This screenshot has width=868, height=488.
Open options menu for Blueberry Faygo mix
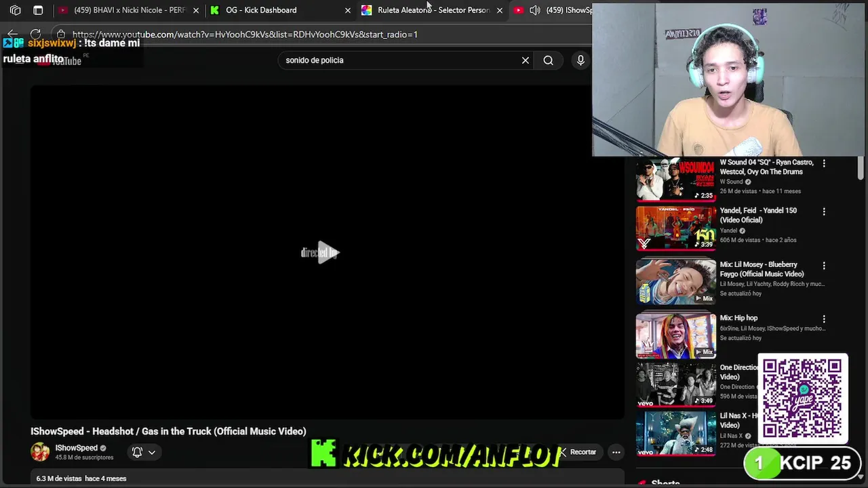tap(824, 266)
